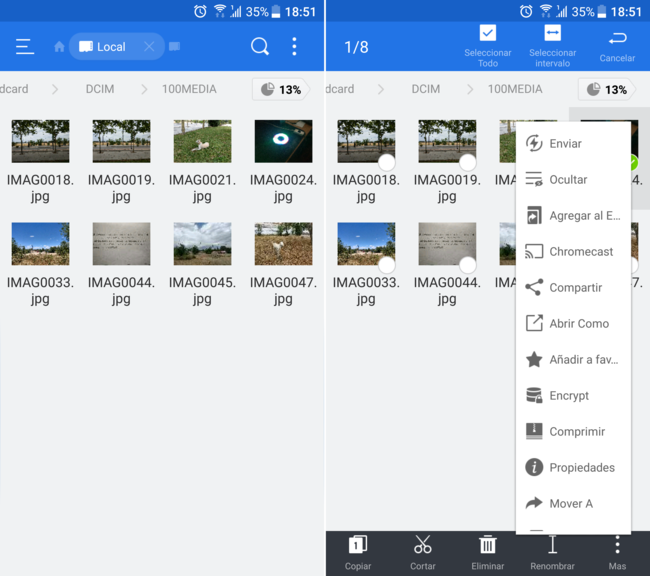Open the three-dot overflow menu in left panel

pos(294,47)
